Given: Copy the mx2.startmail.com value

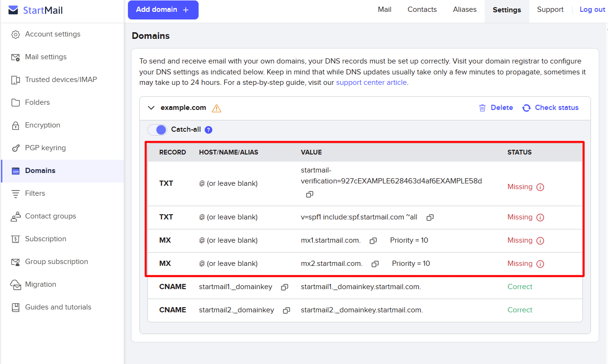Looking at the screenshot, I should pos(375,264).
